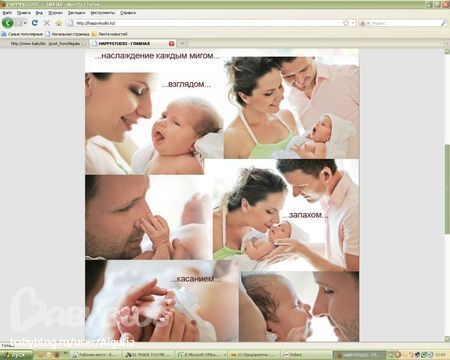450x360 pixels.
Task: Open the Лента новостей bookmark
Action: point(110,34)
